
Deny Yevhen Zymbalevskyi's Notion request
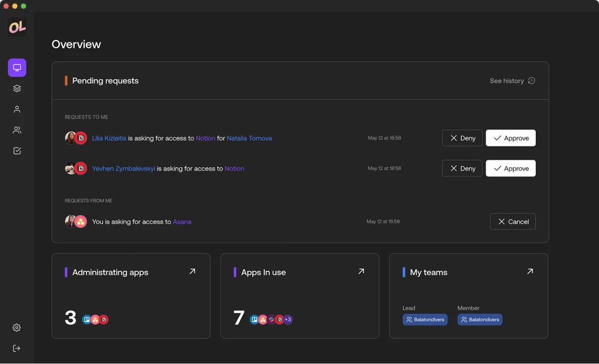point(462,169)
